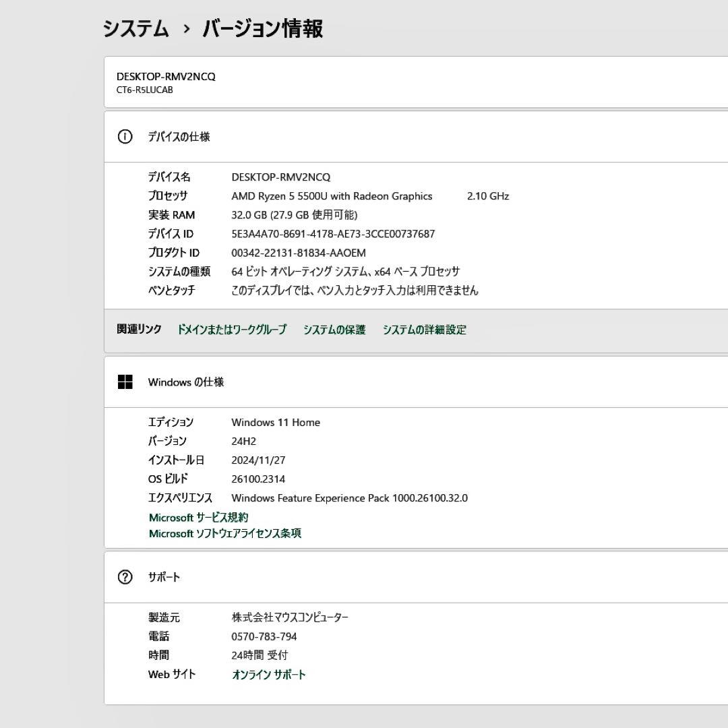Select version value 24H2
The height and width of the screenshot is (728, 728).
(x=244, y=441)
